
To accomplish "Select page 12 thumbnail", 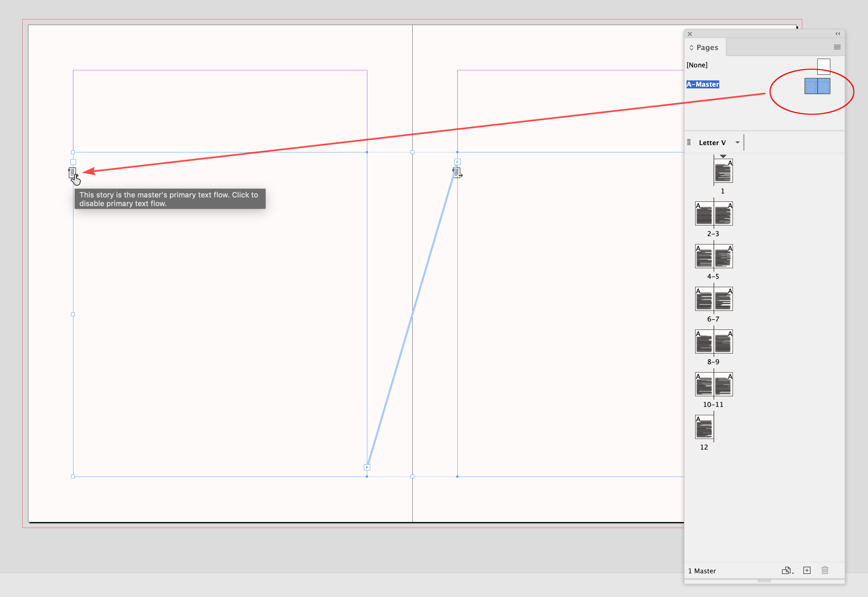I will click(x=704, y=427).
